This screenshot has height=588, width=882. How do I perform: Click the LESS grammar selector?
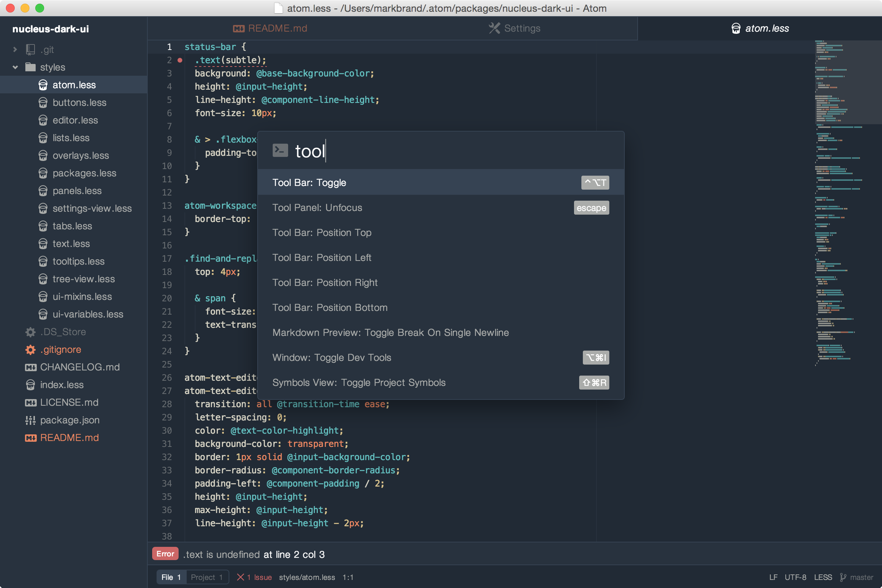(823, 577)
